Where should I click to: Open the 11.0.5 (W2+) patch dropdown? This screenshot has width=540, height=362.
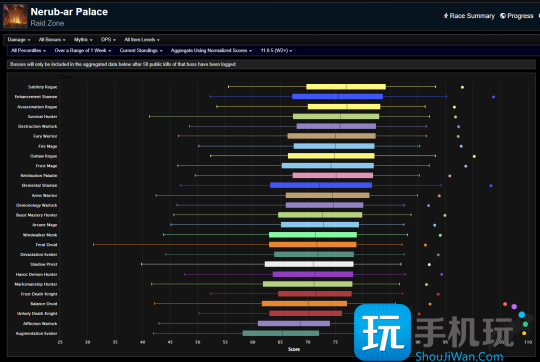coord(276,50)
